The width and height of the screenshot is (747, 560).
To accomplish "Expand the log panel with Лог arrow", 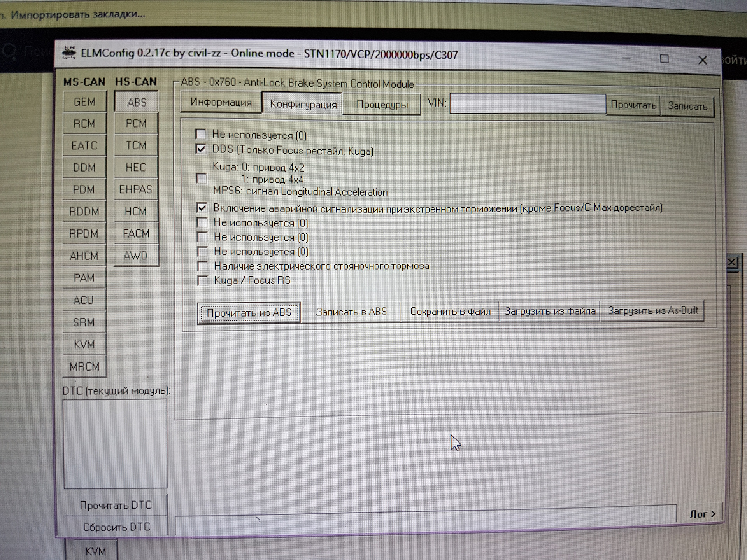I will (703, 514).
